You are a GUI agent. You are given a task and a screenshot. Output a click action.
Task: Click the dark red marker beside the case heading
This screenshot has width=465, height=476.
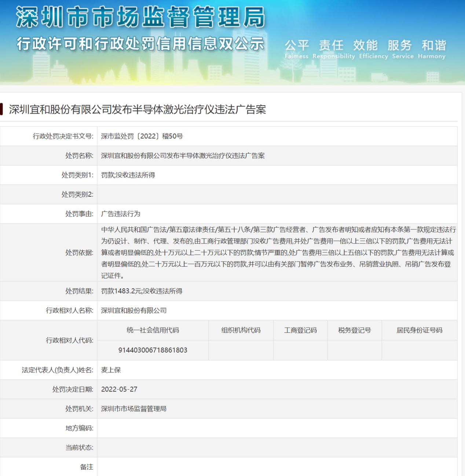pyautogui.click(x=2, y=109)
